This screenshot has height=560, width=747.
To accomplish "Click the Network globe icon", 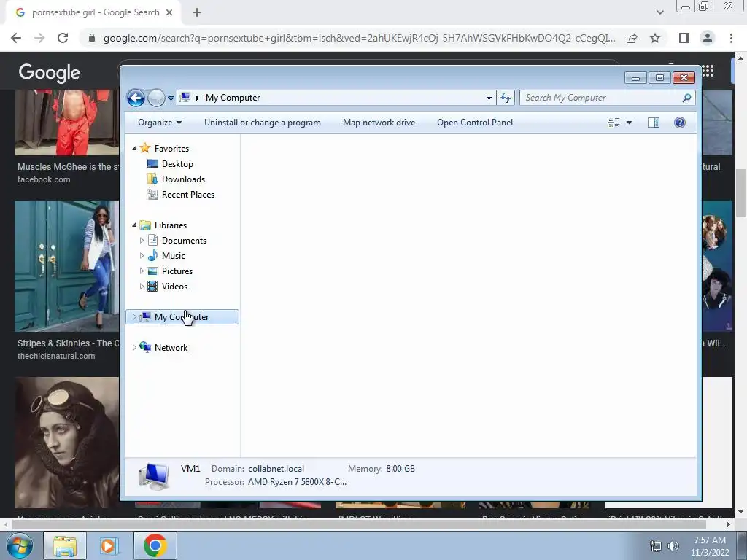I will pos(145,347).
